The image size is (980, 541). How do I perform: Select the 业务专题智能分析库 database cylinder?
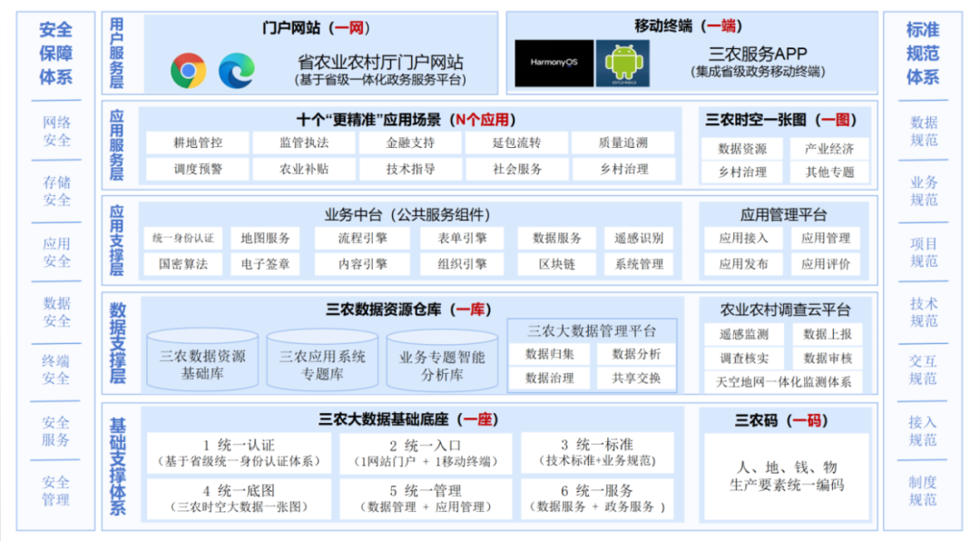coord(442,363)
